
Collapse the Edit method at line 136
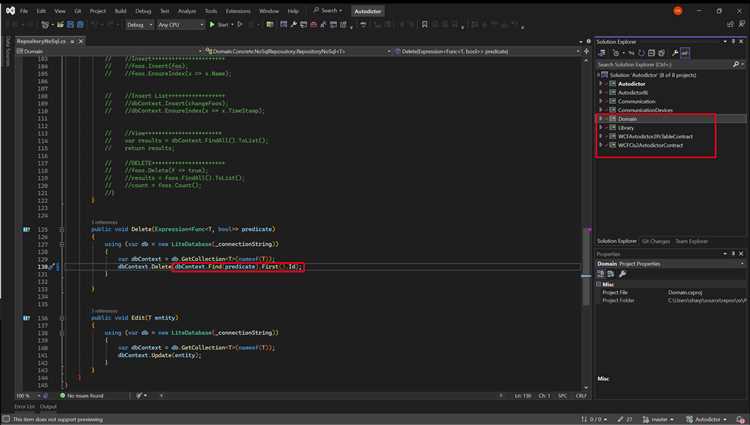62,318
